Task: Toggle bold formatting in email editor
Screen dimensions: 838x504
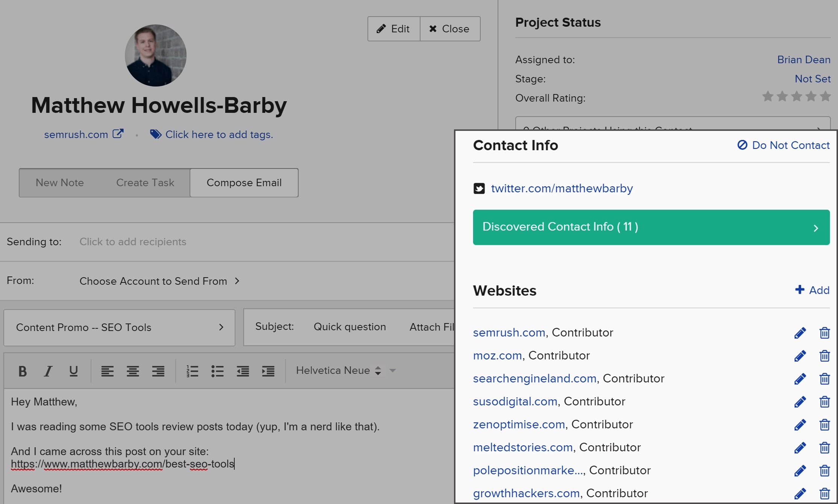Action: pos(23,371)
